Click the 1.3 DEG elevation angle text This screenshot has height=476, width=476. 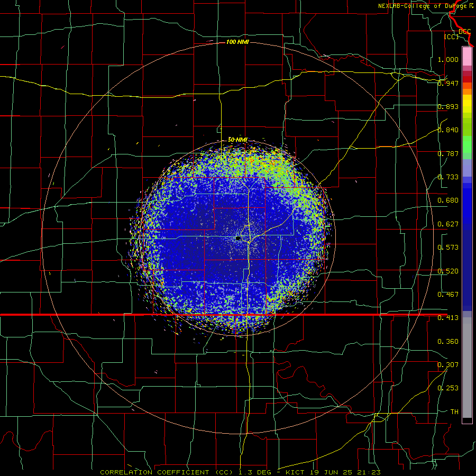pyautogui.click(x=254, y=472)
